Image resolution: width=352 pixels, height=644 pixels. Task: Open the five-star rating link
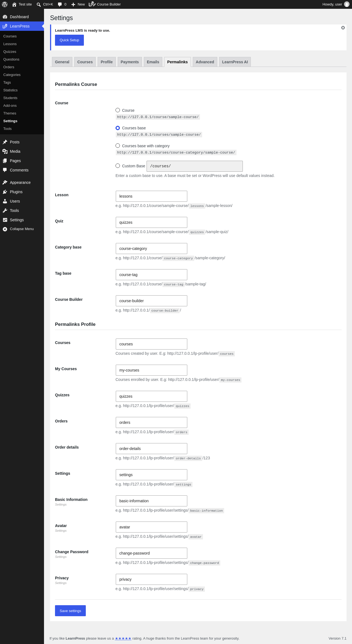point(123,638)
